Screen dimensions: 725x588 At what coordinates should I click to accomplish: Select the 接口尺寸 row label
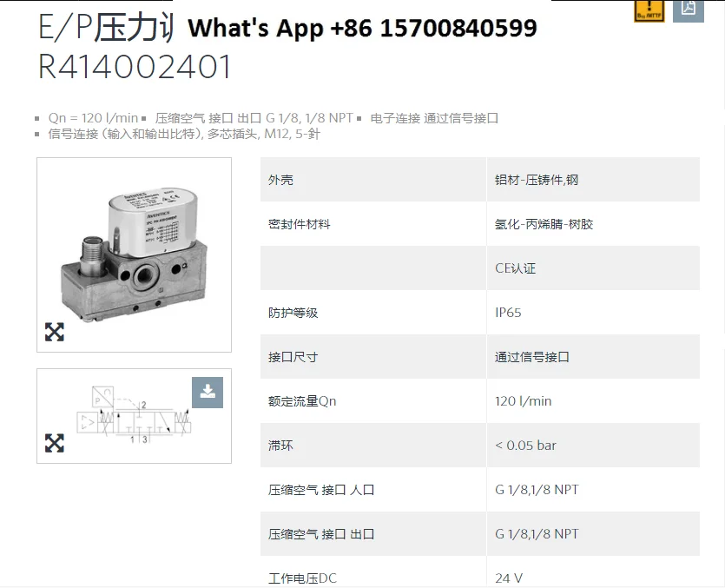(293, 357)
